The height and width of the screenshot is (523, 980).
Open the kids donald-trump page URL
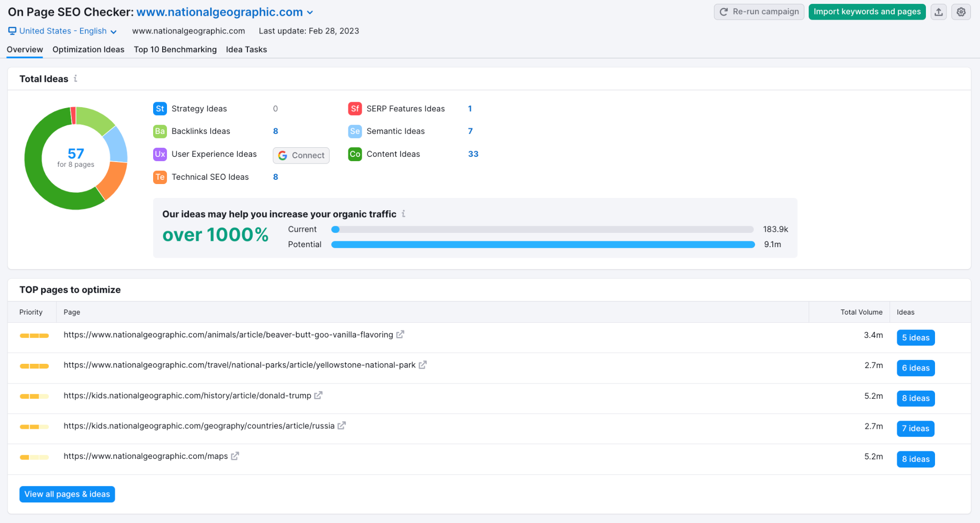(187, 395)
